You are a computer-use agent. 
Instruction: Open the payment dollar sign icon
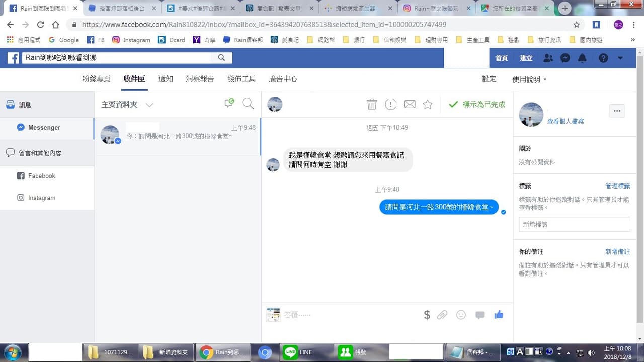pos(427,315)
